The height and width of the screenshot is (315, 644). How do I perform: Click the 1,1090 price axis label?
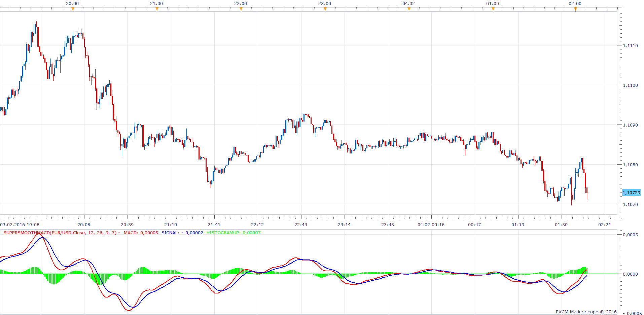click(x=630, y=125)
